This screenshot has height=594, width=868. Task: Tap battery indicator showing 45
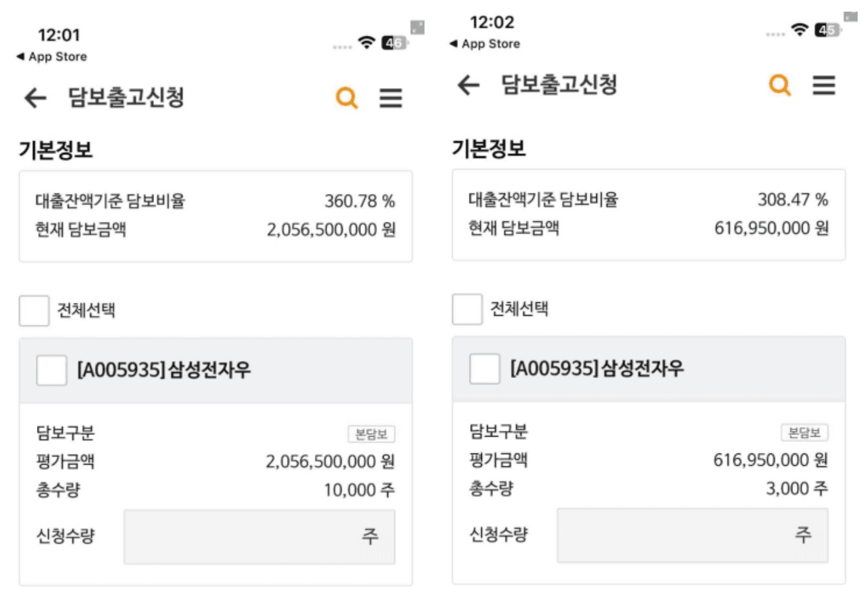(827, 30)
